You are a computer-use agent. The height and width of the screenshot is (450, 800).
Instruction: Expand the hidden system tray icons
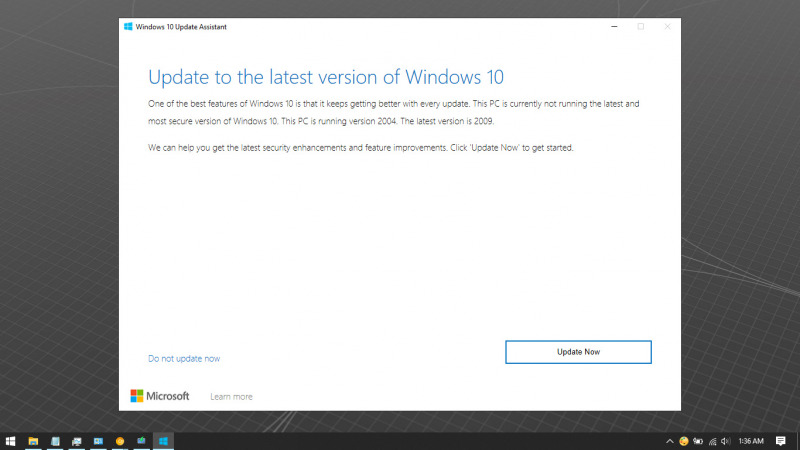[x=670, y=441]
